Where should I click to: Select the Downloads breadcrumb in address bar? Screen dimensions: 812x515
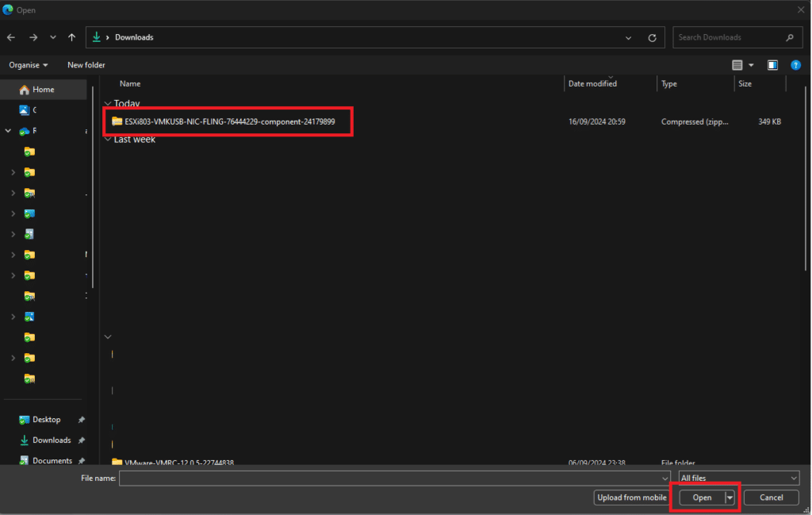pyautogui.click(x=134, y=37)
